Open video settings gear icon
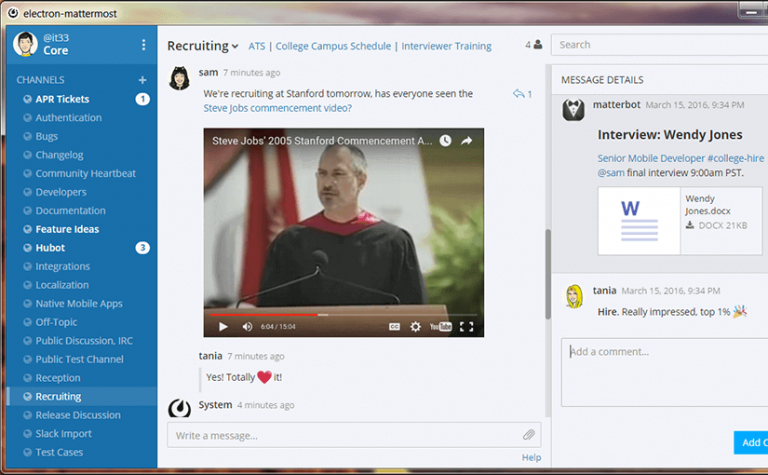The height and width of the screenshot is (475, 768). 416,326
